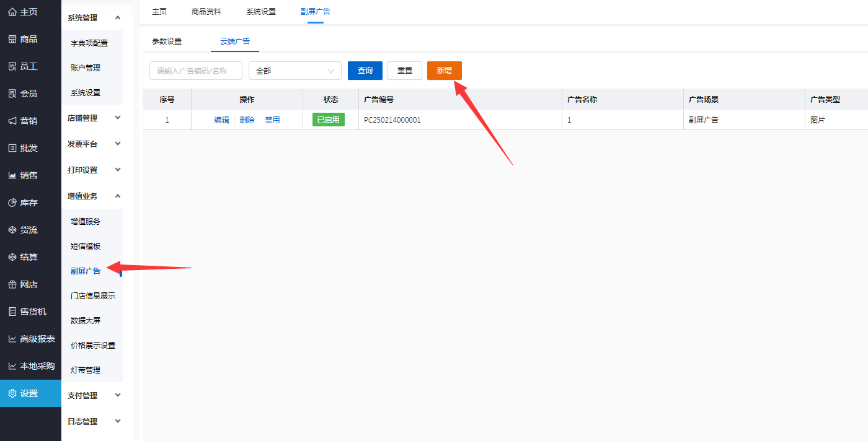Image resolution: width=868 pixels, height=441 pixels.
Task: Click the home icon in the left sidebar
Action: [x=12, y=12]
